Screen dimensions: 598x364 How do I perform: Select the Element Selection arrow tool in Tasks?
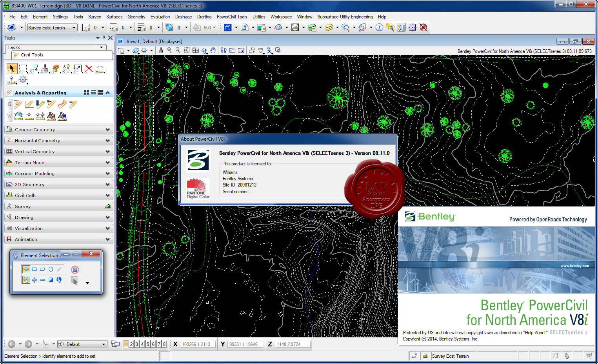[x=12, y=69]
